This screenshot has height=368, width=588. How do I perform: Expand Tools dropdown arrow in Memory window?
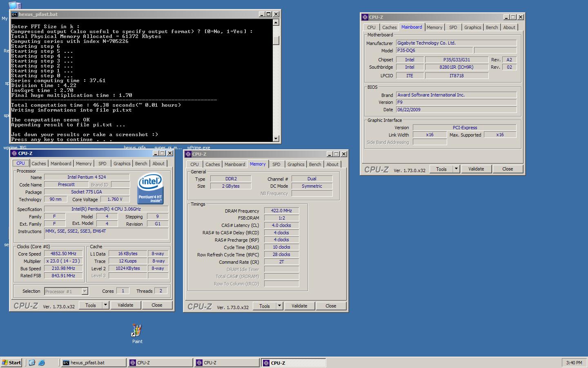click(279, 306)
